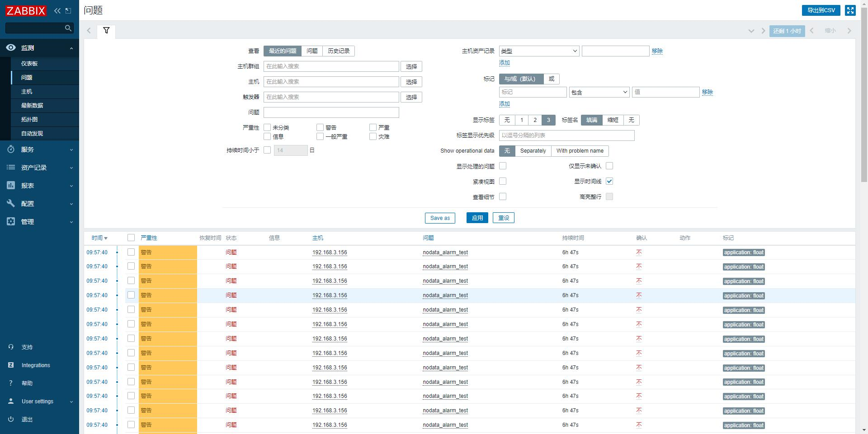Screen dimensions: 868x434
Task: Click 选择 button for 主机群组
Action: coord(411,66)
